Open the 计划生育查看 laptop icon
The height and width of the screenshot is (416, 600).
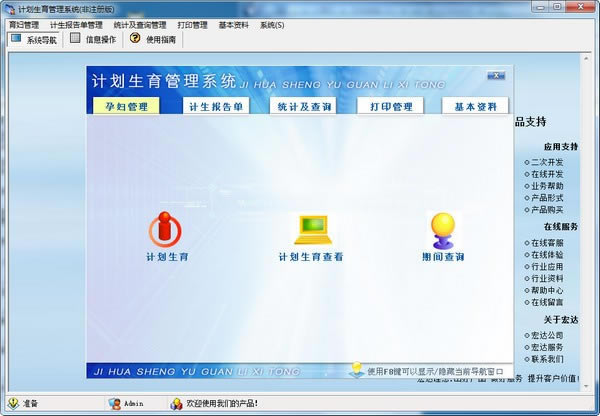313,230
